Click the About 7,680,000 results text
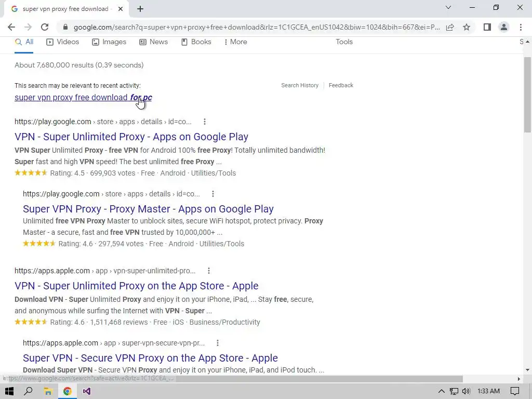Screen dimensions: 532x399 (79, 65)
